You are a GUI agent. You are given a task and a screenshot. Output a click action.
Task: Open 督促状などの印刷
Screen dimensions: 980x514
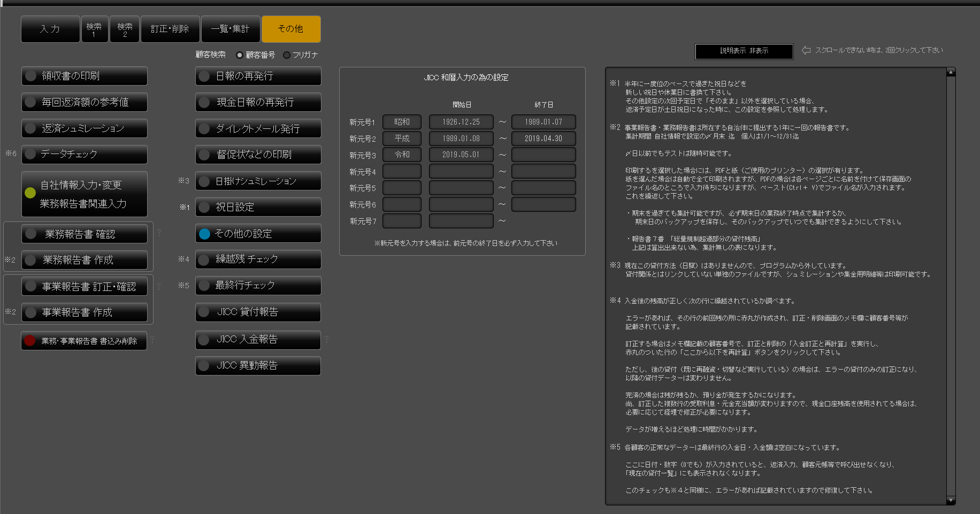pos(258,154)
